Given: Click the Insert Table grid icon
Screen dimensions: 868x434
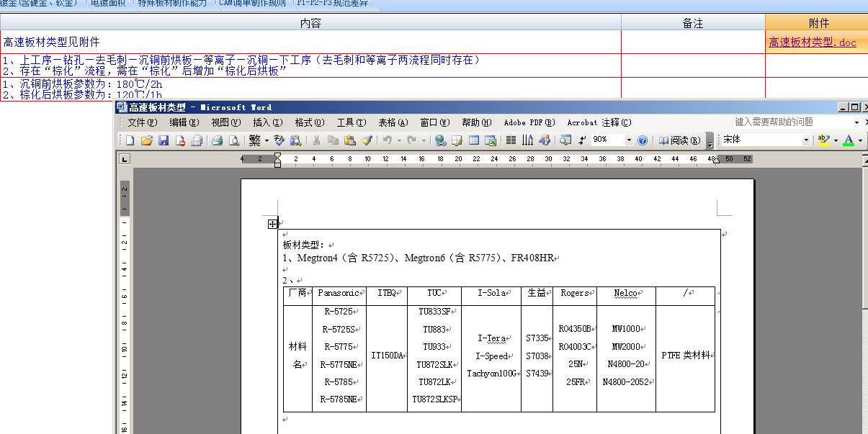Looking at the screenshot, I should [x=474, y=140].
